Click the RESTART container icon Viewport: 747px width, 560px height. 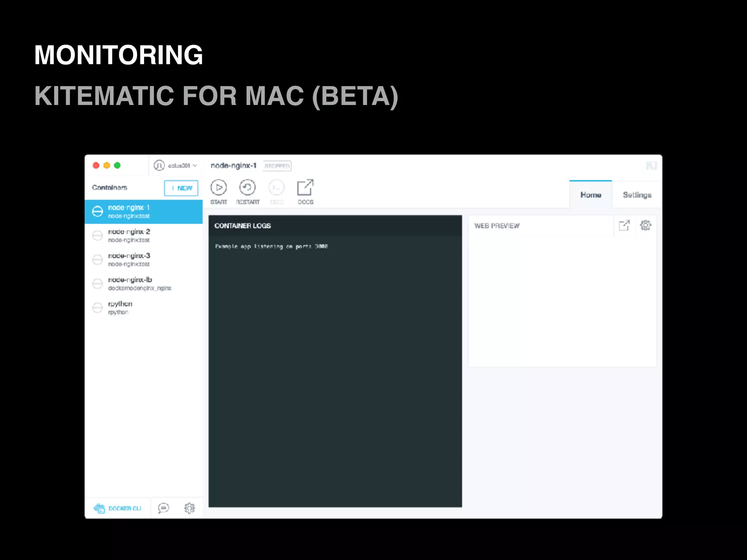tap(247, 187)
